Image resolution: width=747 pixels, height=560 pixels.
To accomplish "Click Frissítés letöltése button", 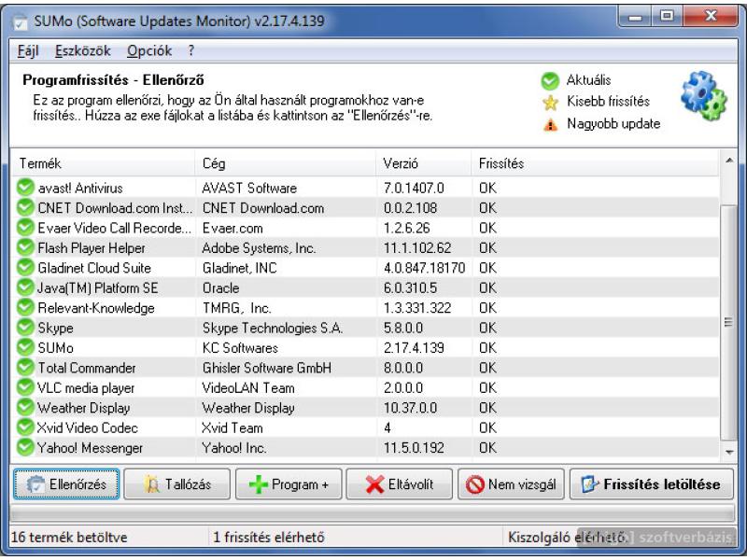I will (651, 484).
